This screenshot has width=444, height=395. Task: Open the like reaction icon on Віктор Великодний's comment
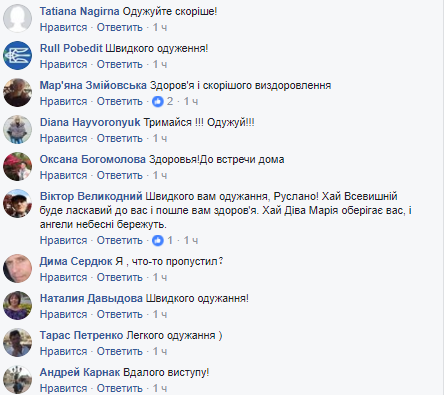158,240
